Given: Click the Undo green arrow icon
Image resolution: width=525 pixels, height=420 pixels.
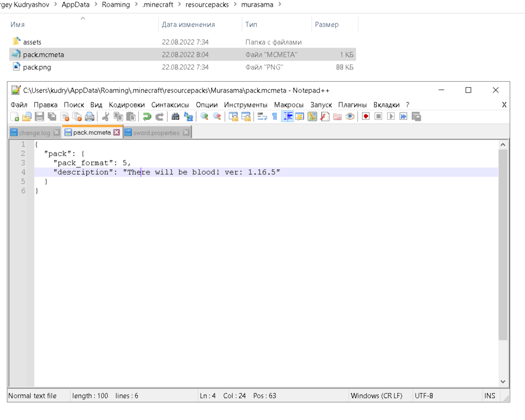Looking at the screenshot, I should coord(147,116).
